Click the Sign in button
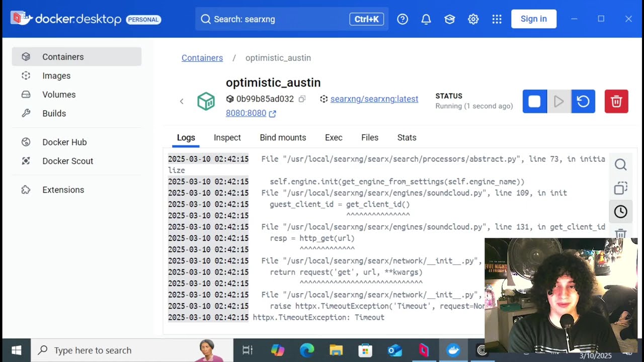This screenshot has width=644, height=362. pos(534,19)
